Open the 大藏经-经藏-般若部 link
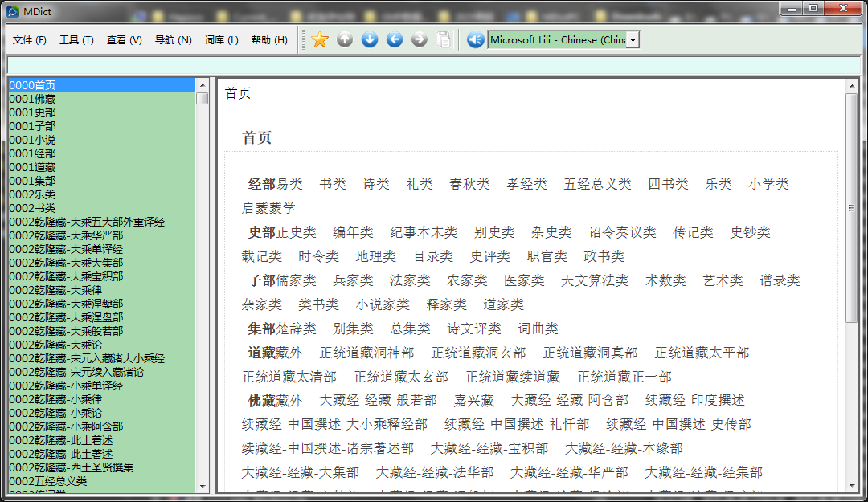Viewport: 868px width, 502px height. tap(378, 400)
